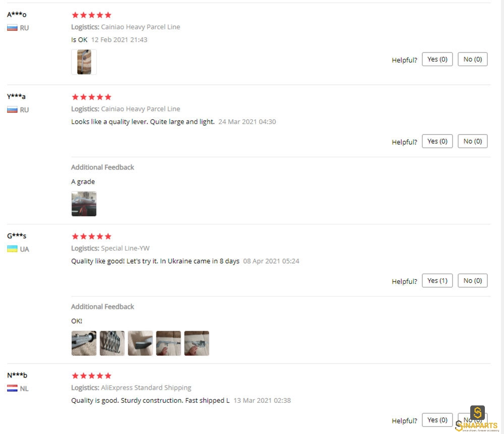Click the Sinaparts logo badge icon

tap(477, 413)
